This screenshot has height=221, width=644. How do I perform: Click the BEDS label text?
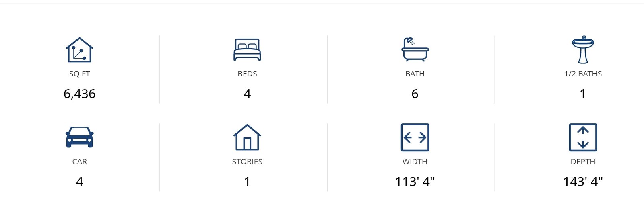pos(247,74)
